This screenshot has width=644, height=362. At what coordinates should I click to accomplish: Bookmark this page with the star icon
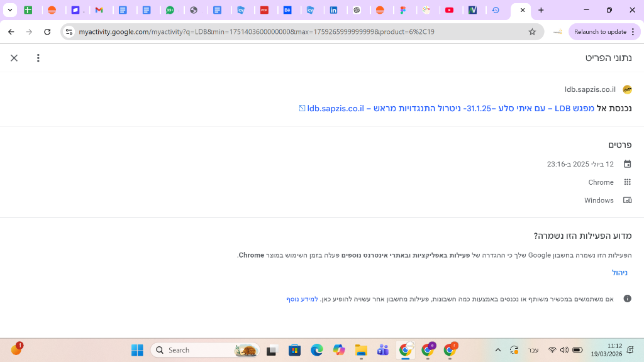point(532,31)
